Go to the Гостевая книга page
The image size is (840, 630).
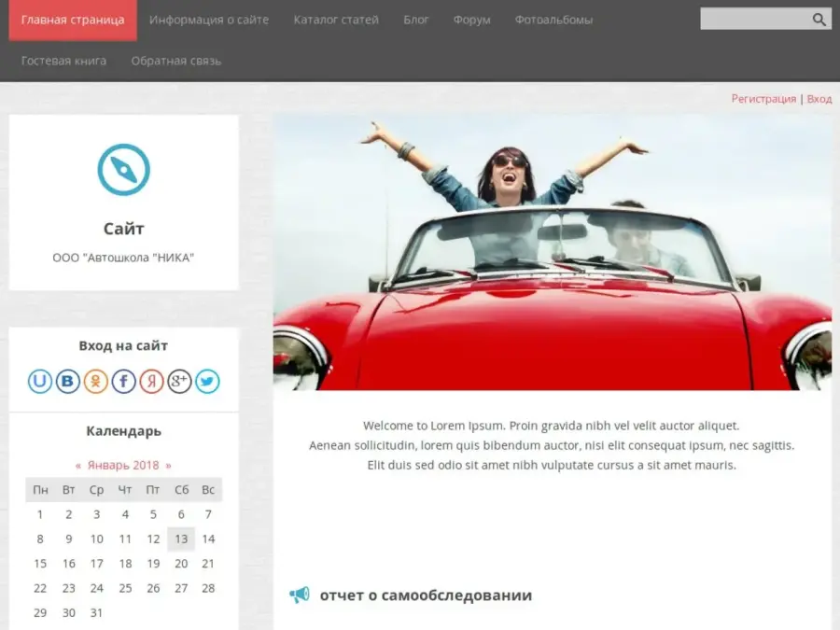63,61
